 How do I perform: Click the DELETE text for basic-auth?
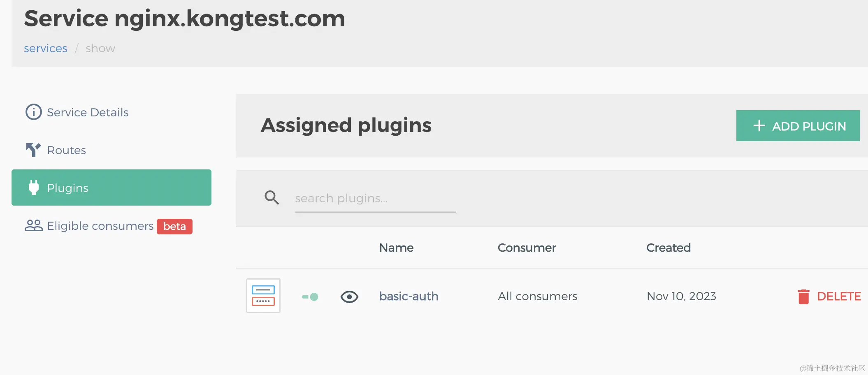(x=838, y=296)
